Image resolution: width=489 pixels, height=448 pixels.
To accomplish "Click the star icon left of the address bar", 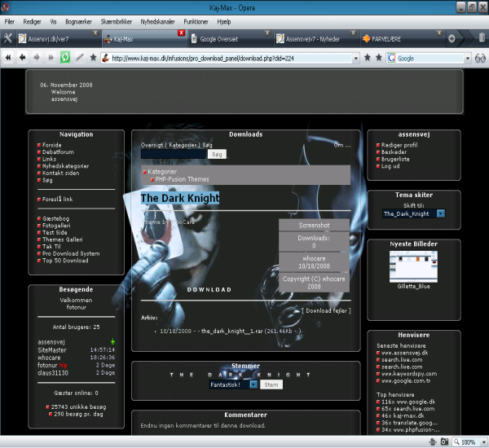I will [93, 57].
